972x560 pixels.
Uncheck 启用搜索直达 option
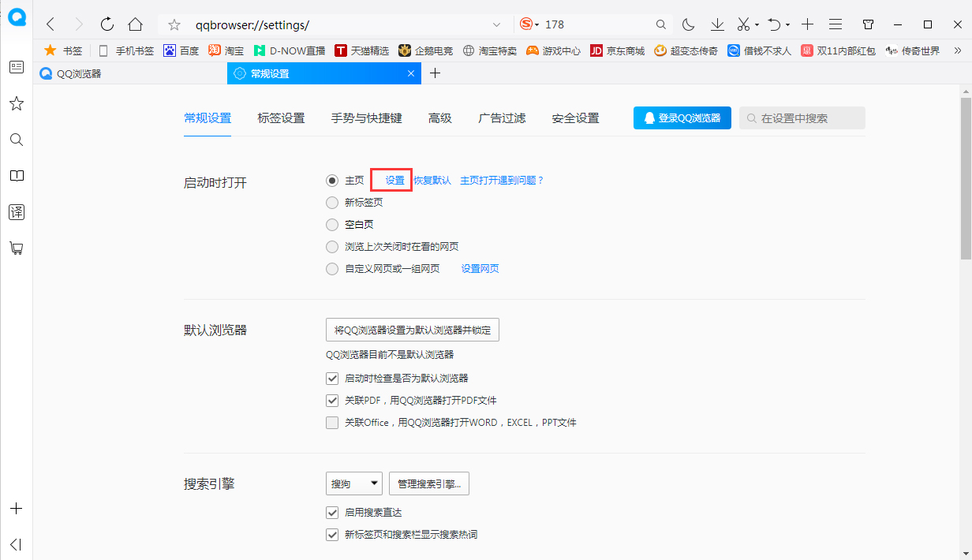332,512
